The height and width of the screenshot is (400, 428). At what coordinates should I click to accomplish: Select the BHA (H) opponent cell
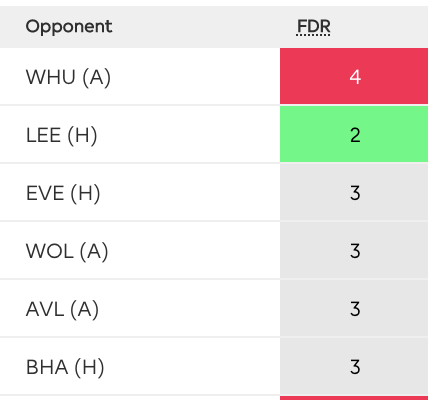pos(140,367)
